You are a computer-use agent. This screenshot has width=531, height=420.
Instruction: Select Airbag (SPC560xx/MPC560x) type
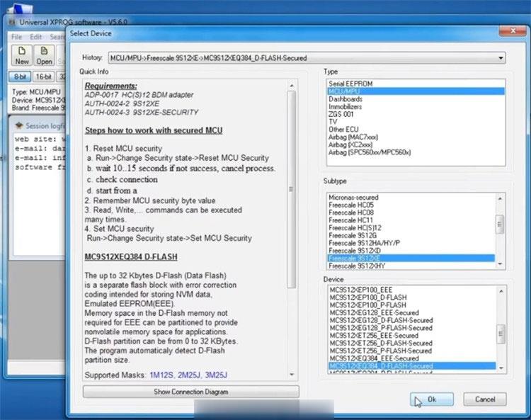click(416, 152)
